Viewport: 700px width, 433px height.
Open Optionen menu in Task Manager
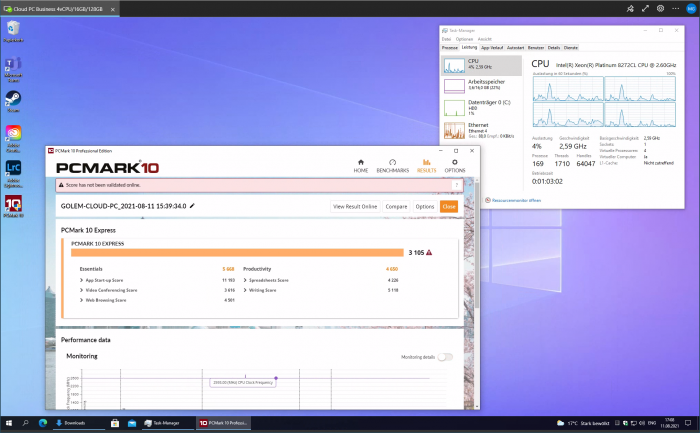click(464, 39)
